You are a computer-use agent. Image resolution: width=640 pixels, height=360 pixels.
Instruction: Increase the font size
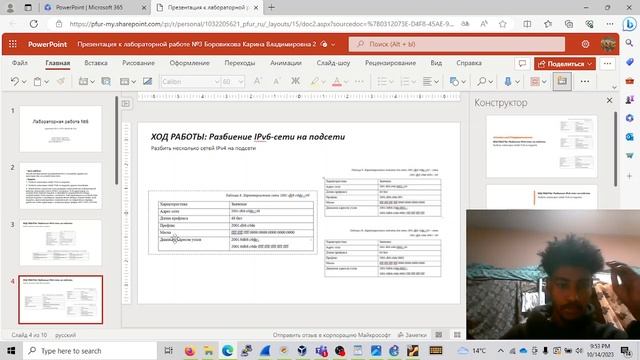(257, 82)
